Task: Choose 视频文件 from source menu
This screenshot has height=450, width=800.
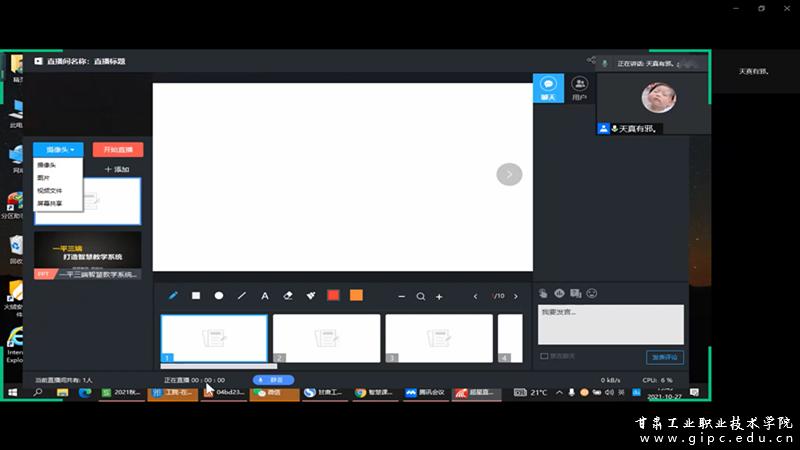Action: point(50,190)
